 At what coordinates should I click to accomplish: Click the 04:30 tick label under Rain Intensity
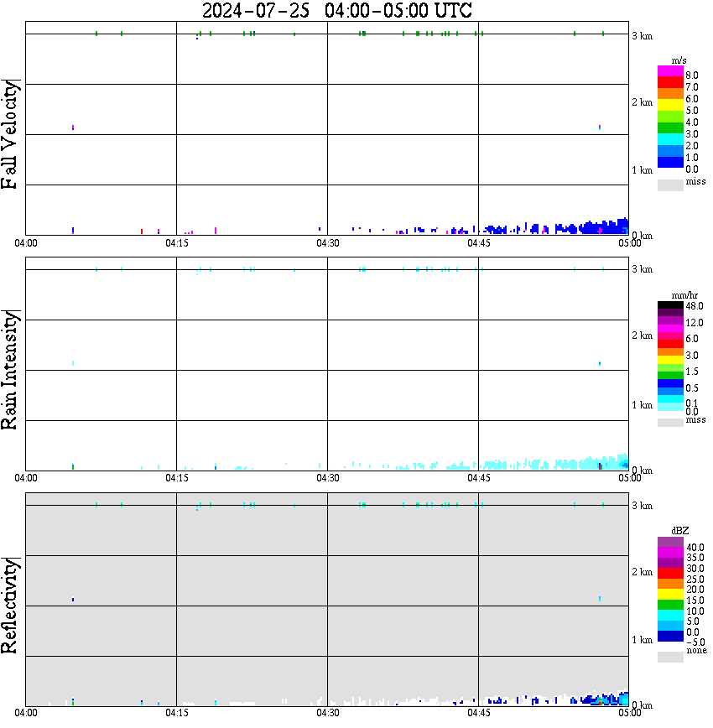[327, 478]
